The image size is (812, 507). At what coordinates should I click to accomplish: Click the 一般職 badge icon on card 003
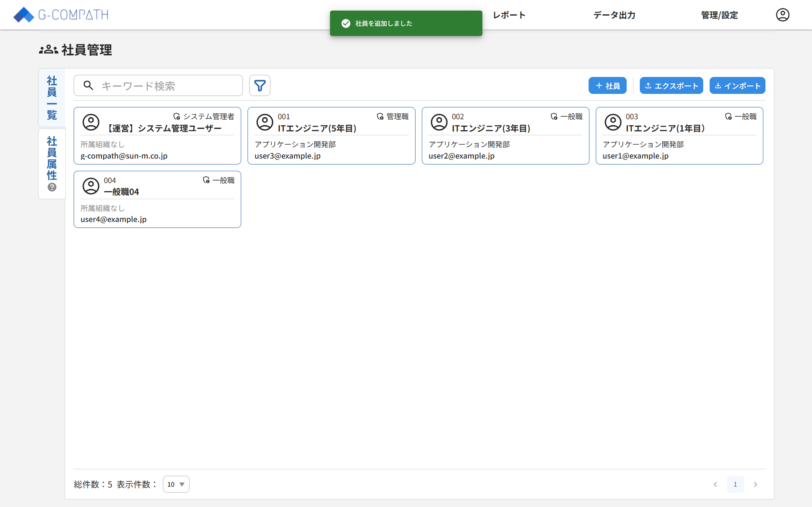point(728,117)
